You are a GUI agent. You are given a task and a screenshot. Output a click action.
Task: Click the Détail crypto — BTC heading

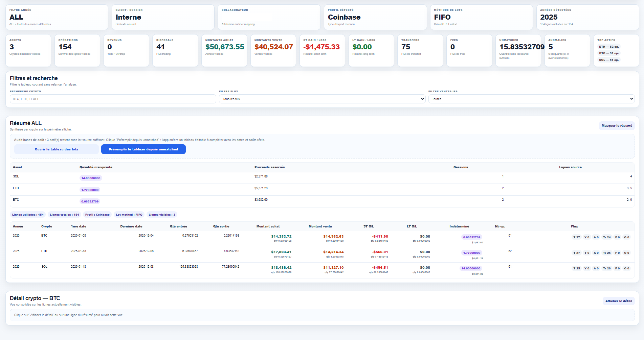(35, 298)
